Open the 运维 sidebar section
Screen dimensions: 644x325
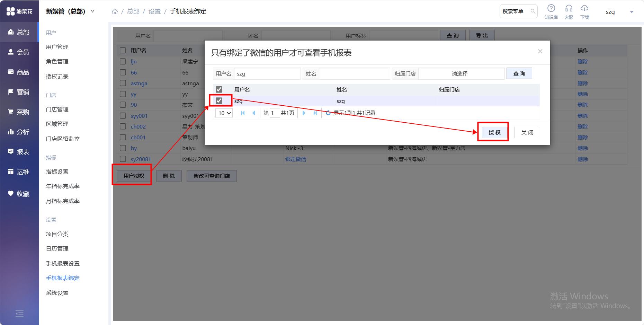19,172
